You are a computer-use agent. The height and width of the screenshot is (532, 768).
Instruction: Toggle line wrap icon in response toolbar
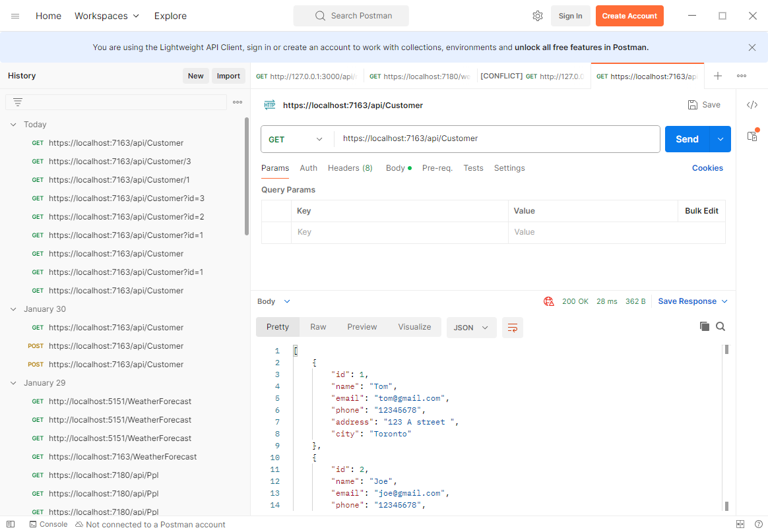(512, 328)
